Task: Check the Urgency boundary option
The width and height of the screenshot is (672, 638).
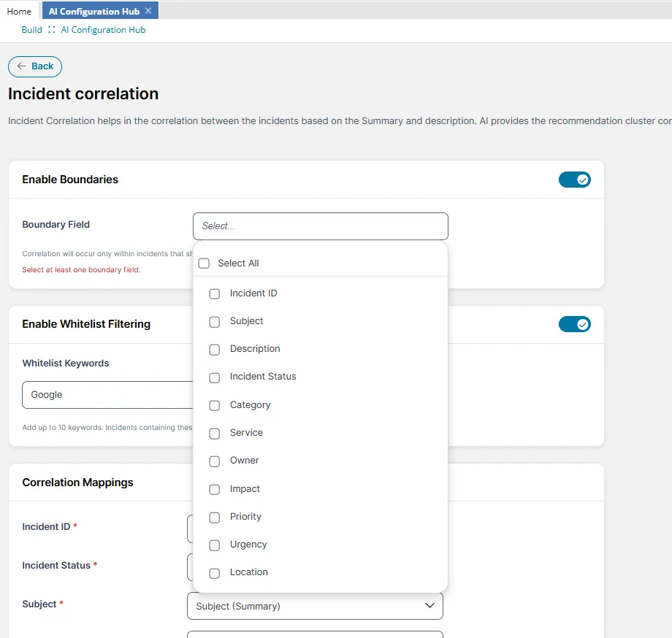Action: pyautogui.click(x=214, y=545)
